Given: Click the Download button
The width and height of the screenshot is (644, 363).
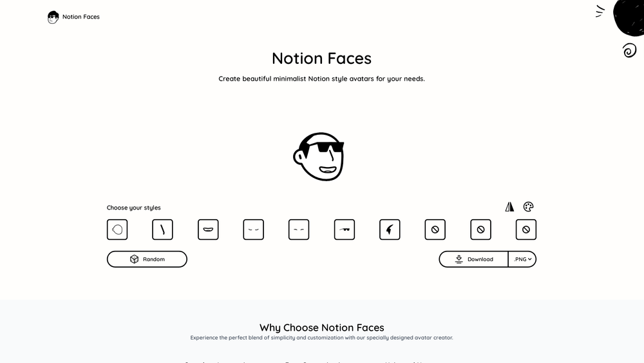Looking at the screenshot, I should click(473, 259).
